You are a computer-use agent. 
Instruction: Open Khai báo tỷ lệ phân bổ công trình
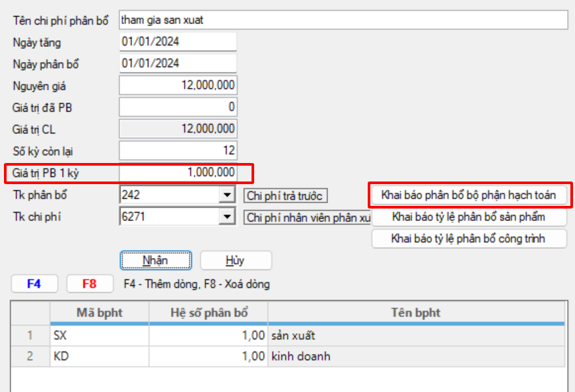tap(469, 238)
